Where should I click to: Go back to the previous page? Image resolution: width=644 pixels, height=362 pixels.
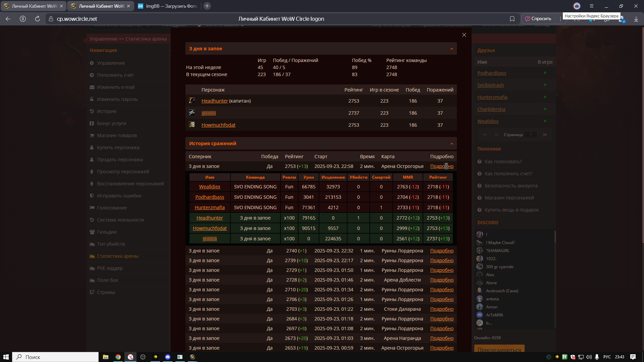tap(8, 19)
